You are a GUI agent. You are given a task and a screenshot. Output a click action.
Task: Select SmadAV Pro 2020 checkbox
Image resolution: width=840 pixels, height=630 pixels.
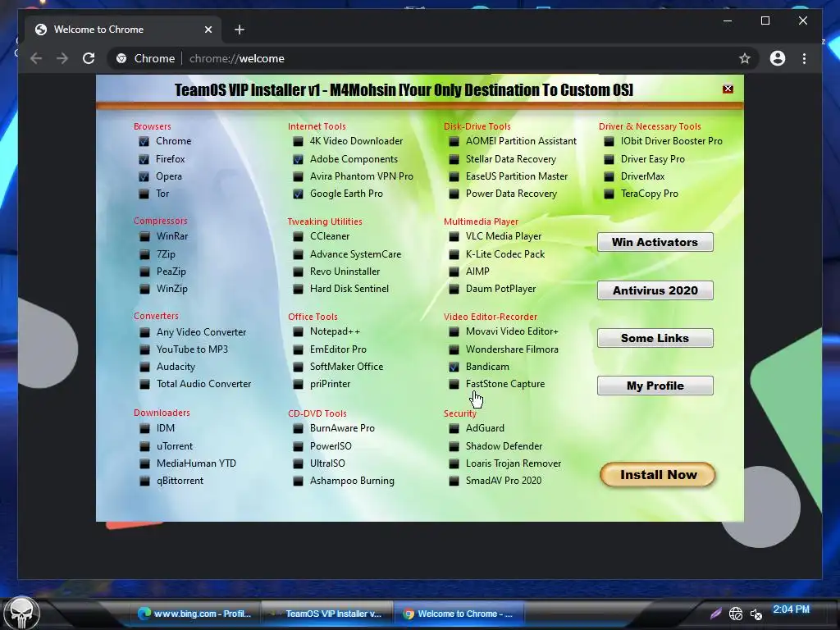click(x=454, y=481)
